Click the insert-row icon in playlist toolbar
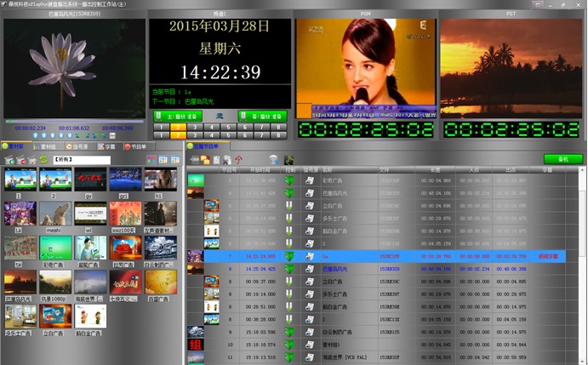The image size is (588, 365). pos(195,160)
